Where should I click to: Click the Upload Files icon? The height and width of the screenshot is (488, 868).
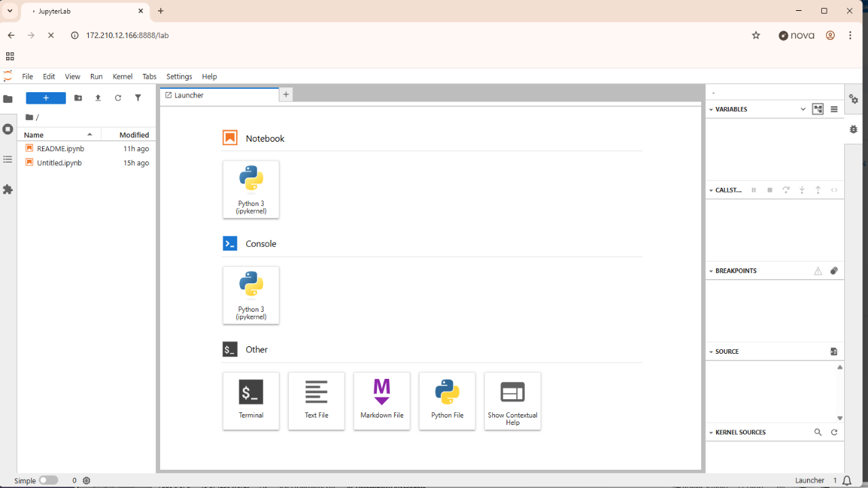[x=98, y=98]
